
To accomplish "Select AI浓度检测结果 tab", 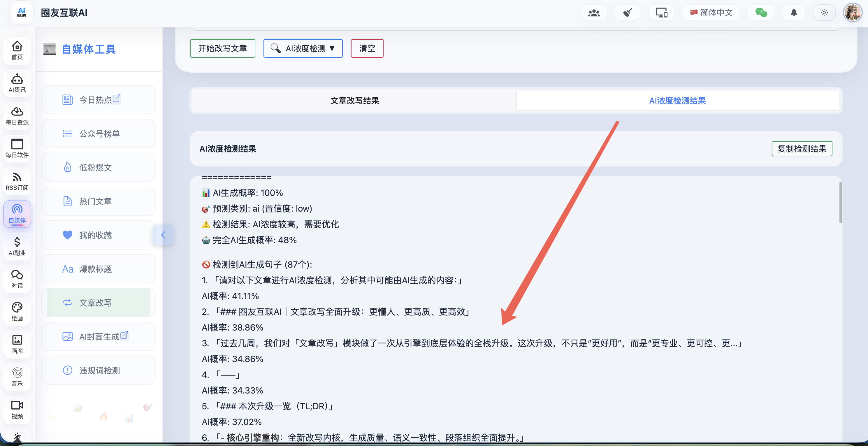I will (677, 101).
